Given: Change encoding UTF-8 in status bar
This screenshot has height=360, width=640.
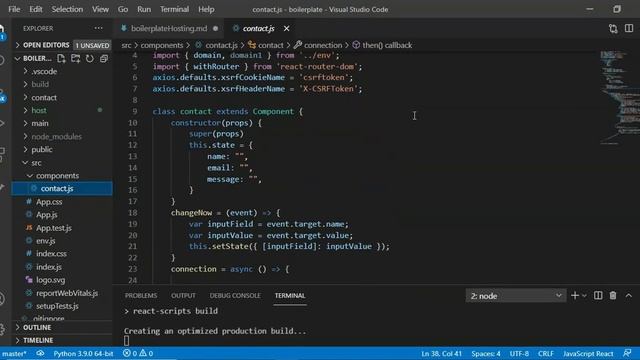Looking at the screenshot, I should click(x=519, y=353).
